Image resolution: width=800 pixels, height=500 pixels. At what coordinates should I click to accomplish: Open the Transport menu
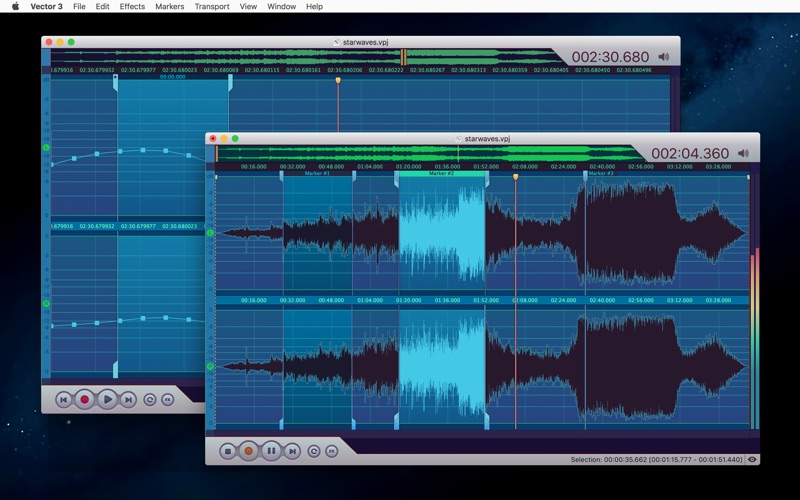coord(212,6)
